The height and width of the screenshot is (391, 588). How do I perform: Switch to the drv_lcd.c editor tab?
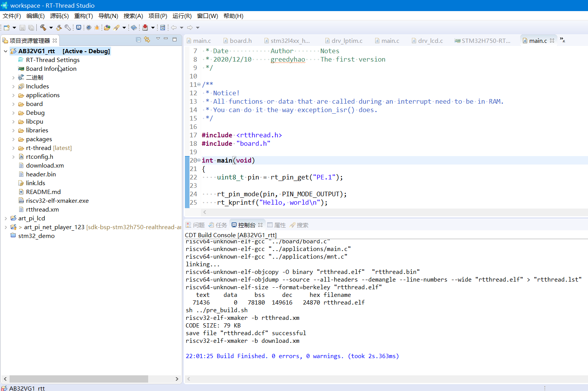[427, 41]
